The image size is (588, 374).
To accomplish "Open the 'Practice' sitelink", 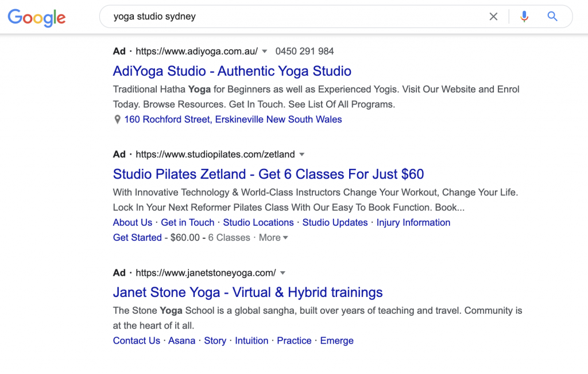I will click(x=294, y=341).
